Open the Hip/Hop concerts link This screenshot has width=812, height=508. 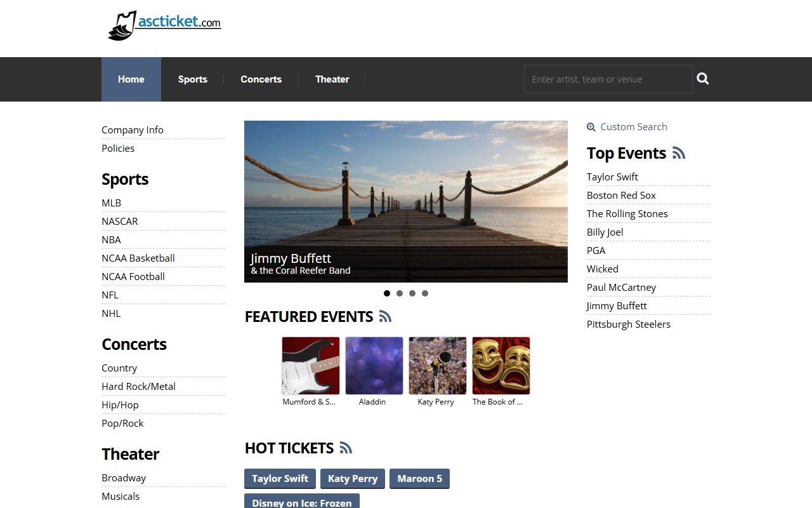[x=120, y=405]
